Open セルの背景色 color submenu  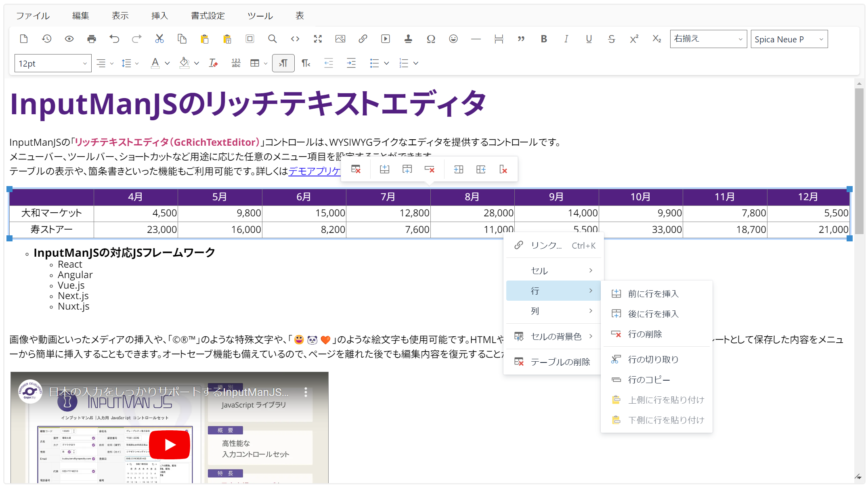(553, 336)
